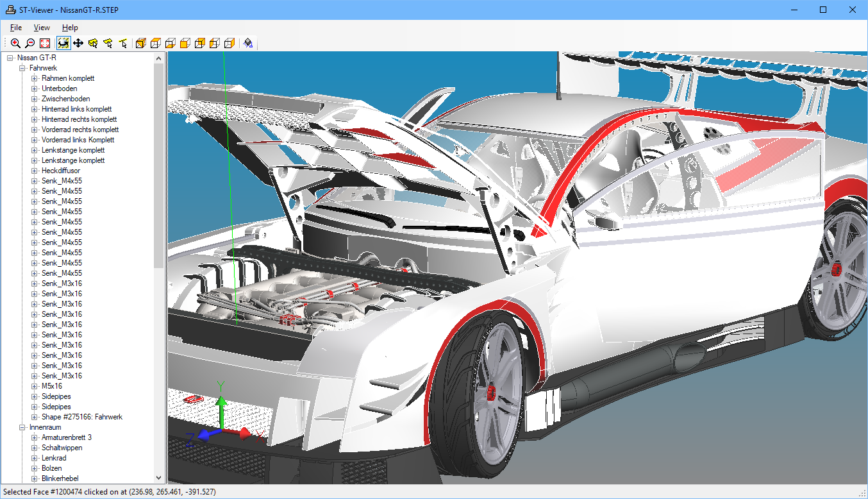This screenshot has width=868, height=499.
Task: Select the Innenraum tree item
Action: pos(44,427)
